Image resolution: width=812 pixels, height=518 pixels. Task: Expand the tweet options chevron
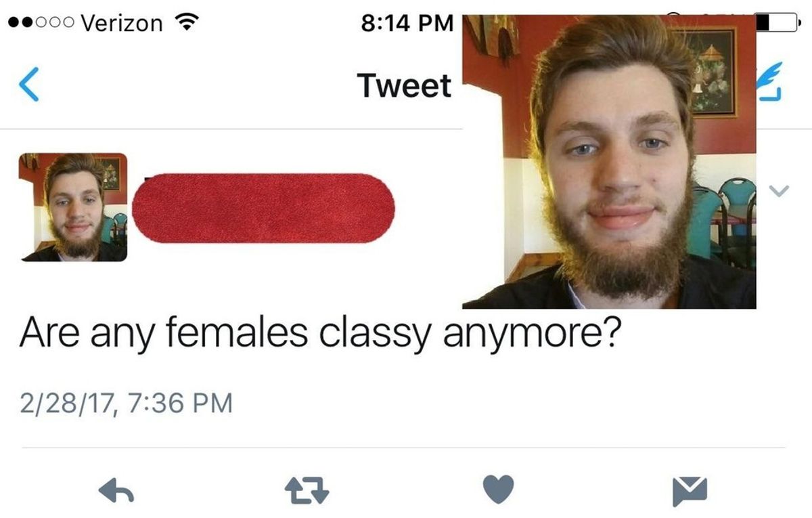click(780, 192)
